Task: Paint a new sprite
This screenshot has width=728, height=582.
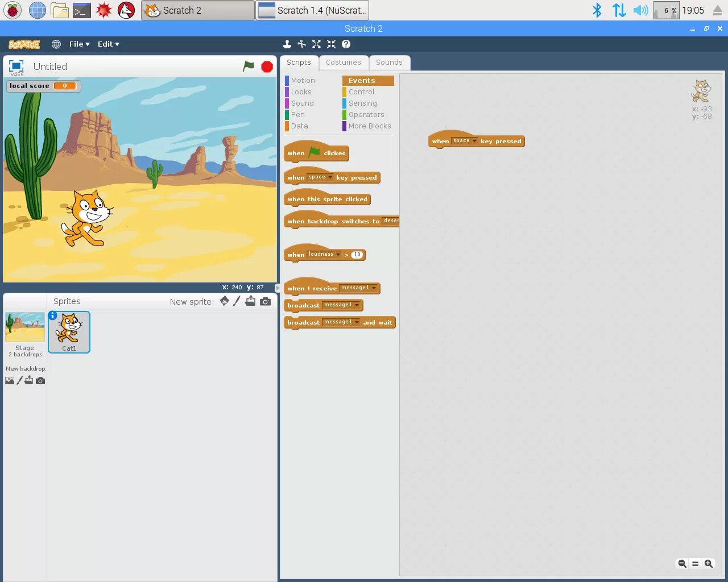Action: point(237,301)
